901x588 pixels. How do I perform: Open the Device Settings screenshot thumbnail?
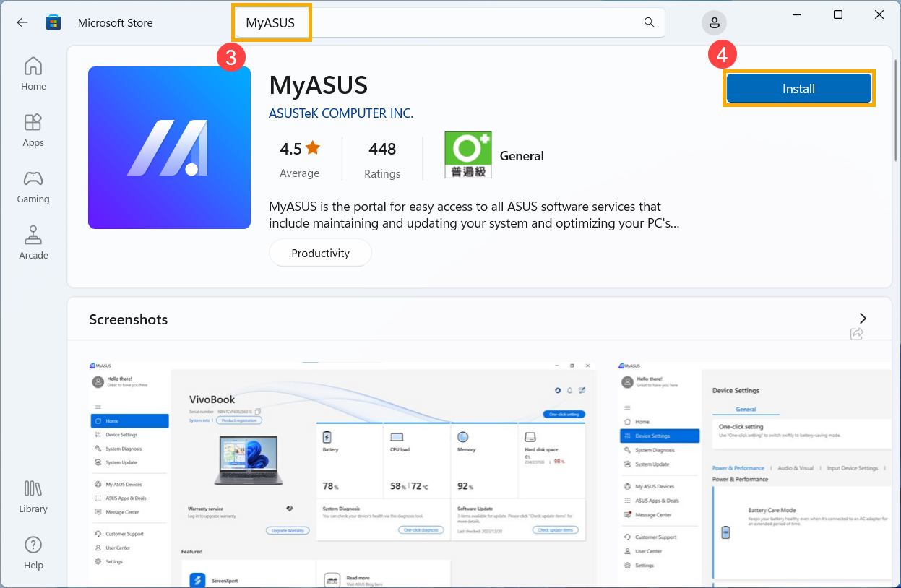755,475
